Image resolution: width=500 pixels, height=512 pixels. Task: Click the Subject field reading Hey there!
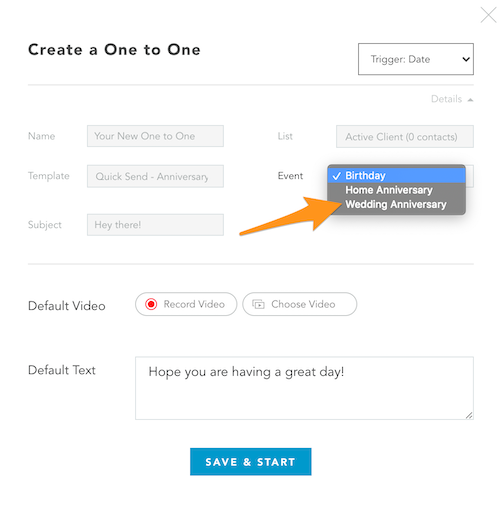pos(155,225)
